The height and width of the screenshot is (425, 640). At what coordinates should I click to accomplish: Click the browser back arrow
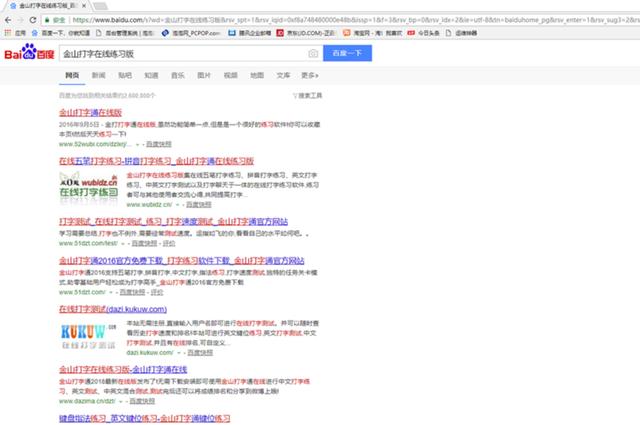pos(9,19)
